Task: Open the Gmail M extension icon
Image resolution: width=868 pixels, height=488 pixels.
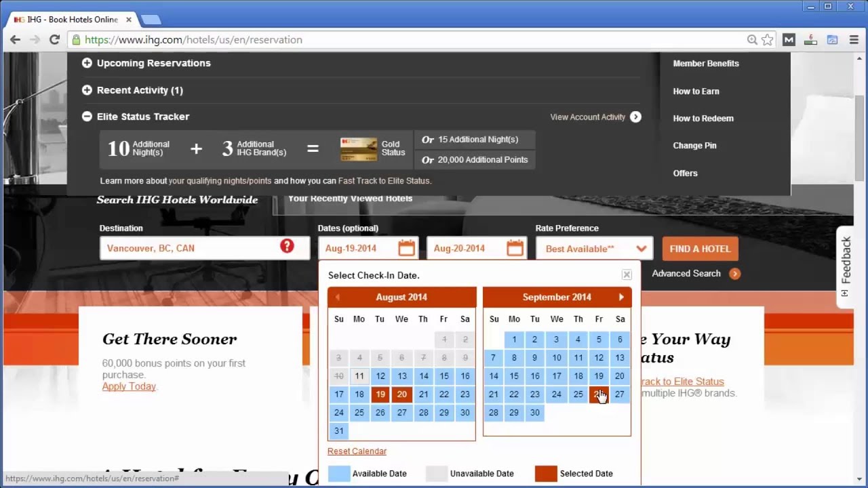Action: click(x=788, y=40)
